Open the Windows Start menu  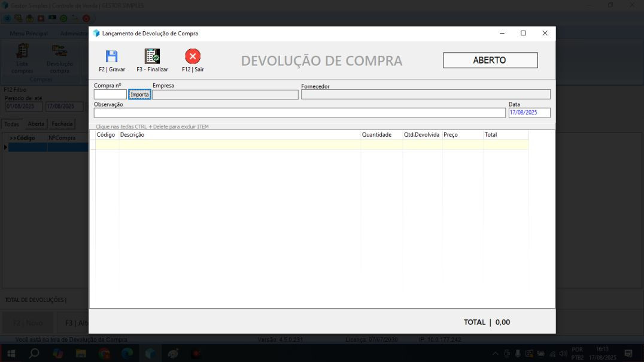coord(11,352)
